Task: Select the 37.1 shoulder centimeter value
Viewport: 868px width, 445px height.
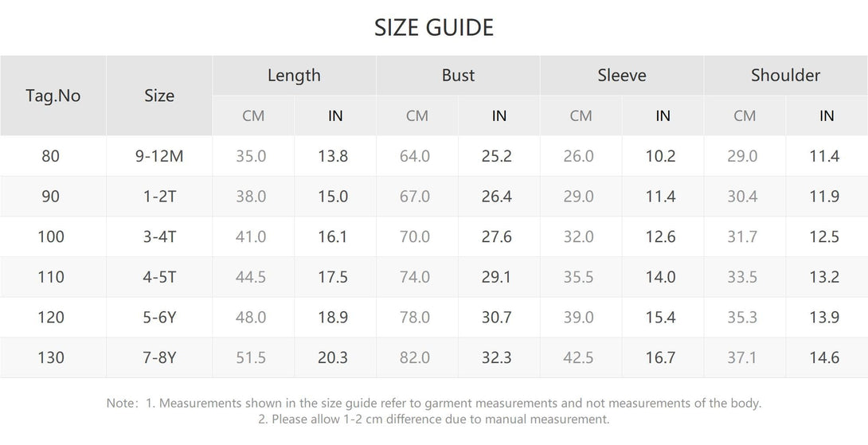Action: 742,358
